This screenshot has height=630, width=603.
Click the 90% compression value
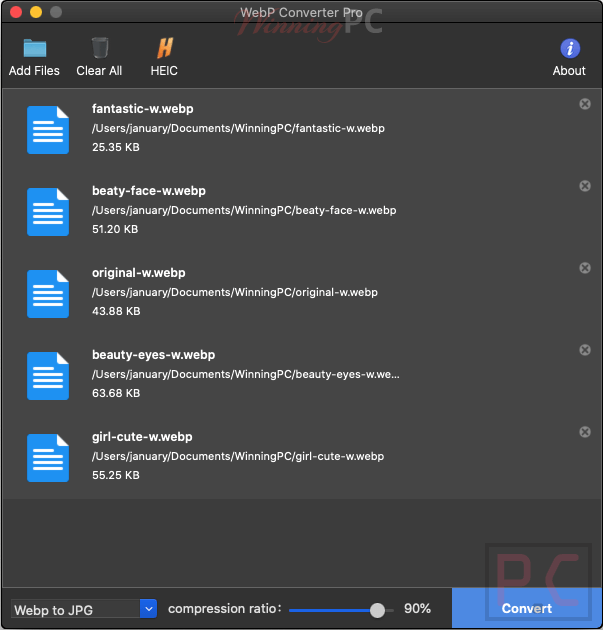(417, 608)
